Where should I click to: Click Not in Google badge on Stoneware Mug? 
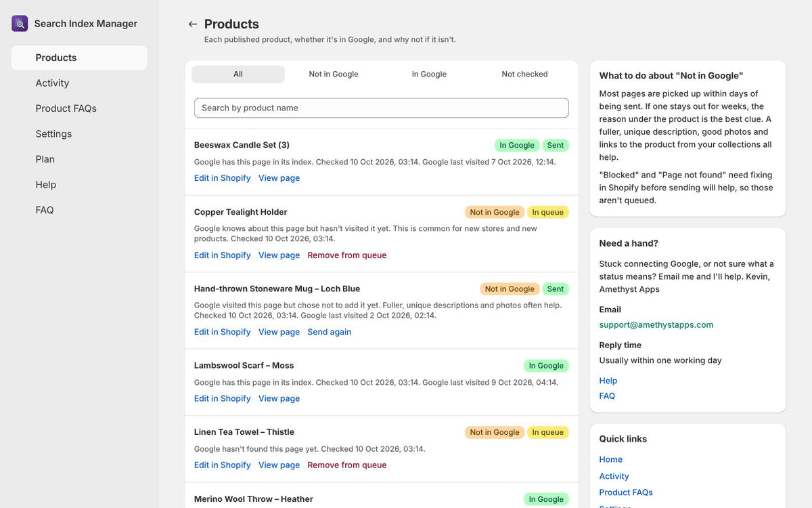(x=510, y=289)
